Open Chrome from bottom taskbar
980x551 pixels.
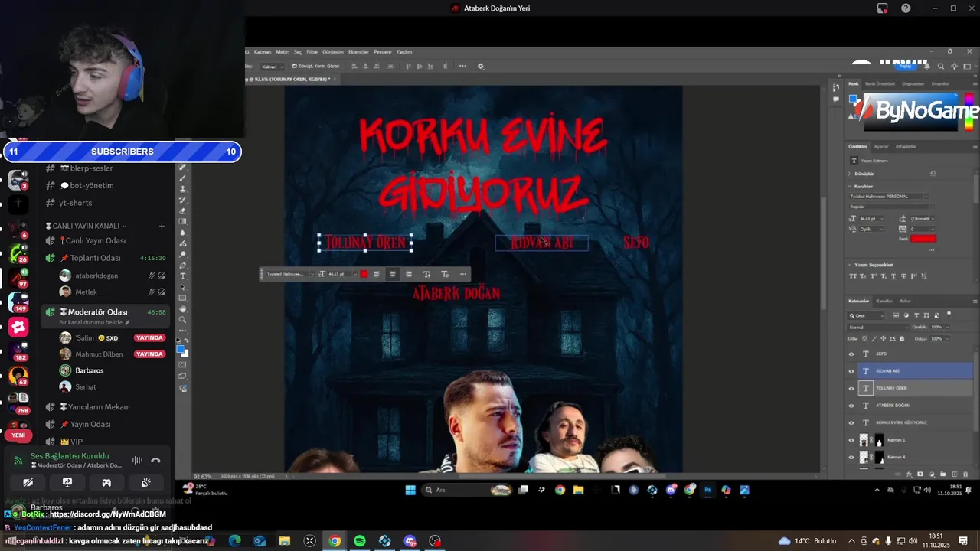335,541
